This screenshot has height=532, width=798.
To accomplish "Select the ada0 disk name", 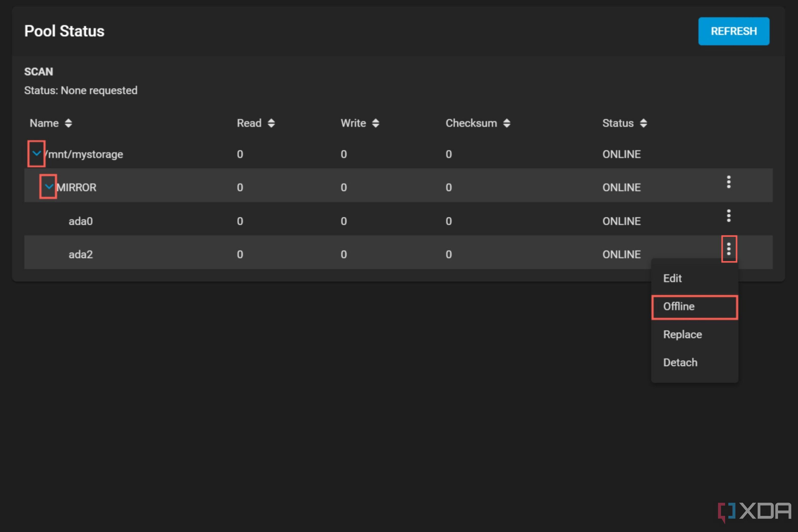I will pyautogui.click(x=80, y=221).
